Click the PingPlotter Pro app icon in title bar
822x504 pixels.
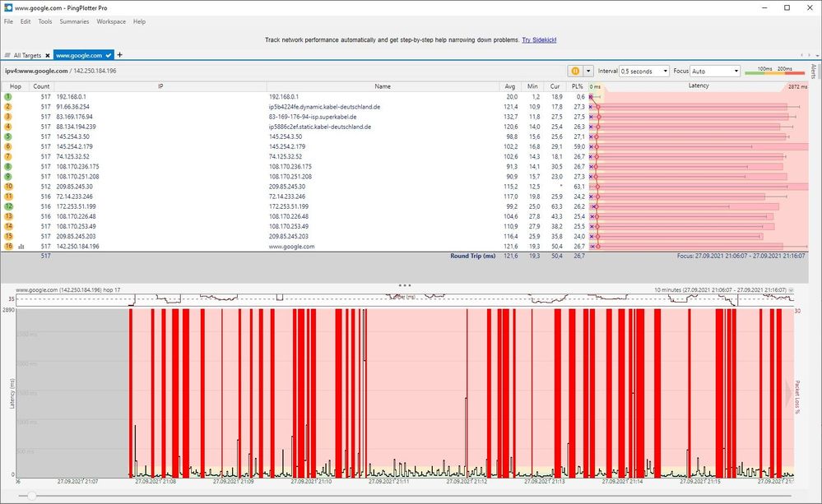(8, 8)
